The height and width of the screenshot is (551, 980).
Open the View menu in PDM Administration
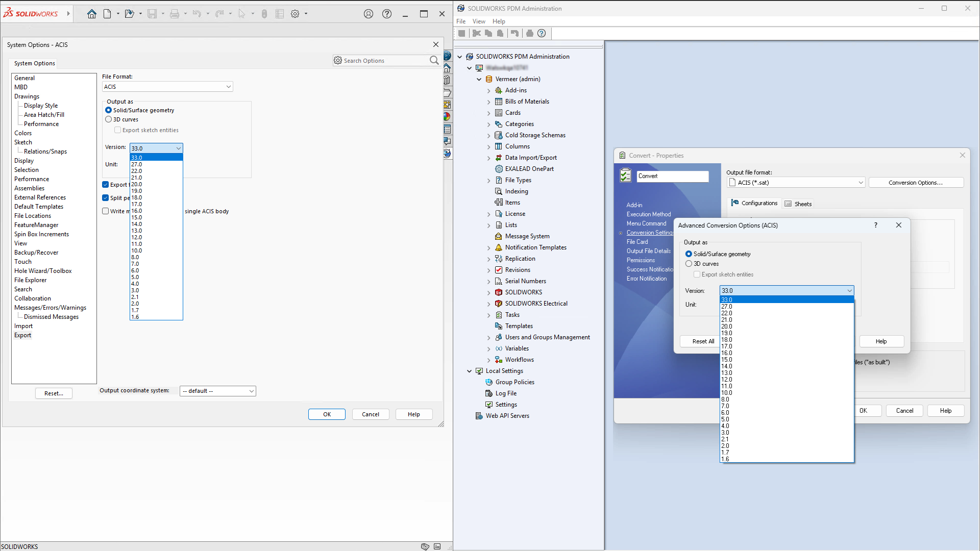point(478,21)
